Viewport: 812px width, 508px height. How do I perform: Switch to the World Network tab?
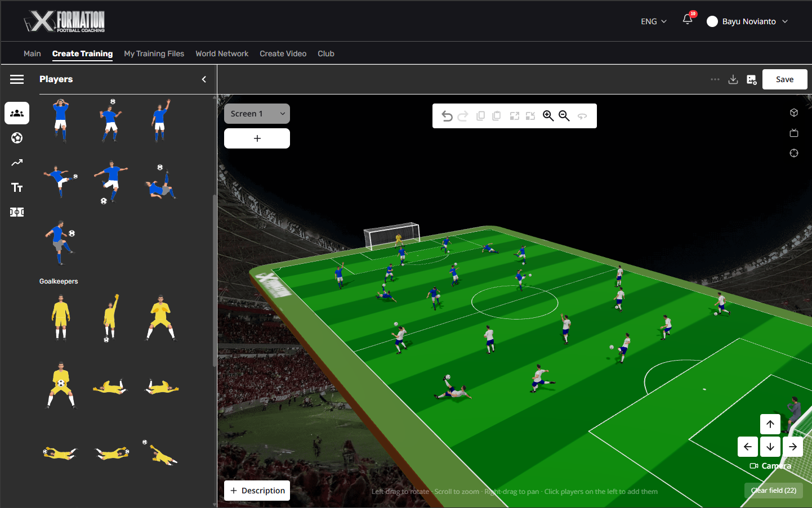(222, 53)
